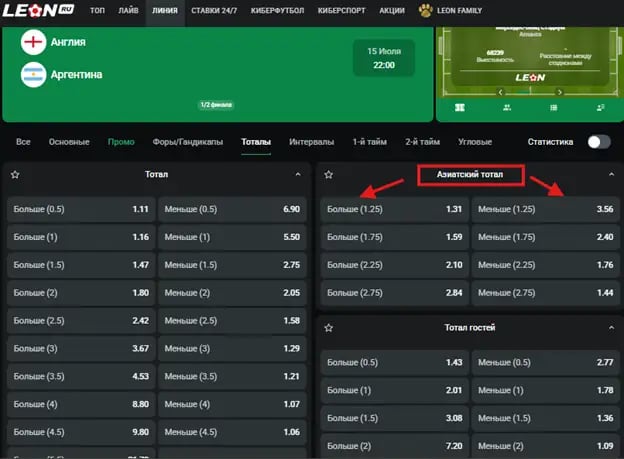Favorite the Тотал гостей market star
The image size is (624, 459).
coord(328,328)
